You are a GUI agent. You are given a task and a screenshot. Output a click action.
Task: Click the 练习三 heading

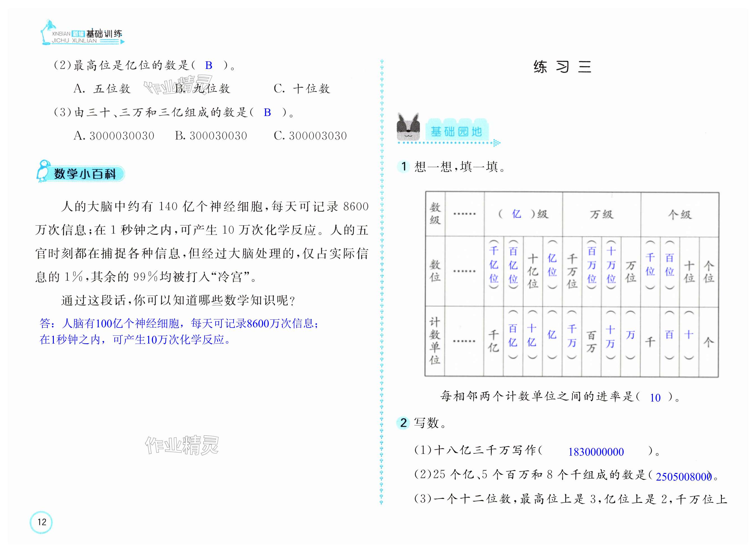562,67
